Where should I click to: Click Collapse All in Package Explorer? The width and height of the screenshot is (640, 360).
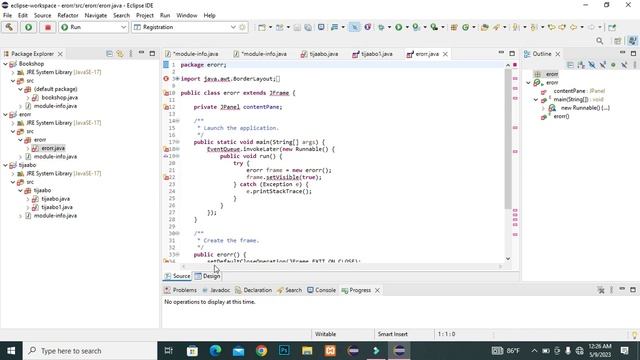point(109,53)
